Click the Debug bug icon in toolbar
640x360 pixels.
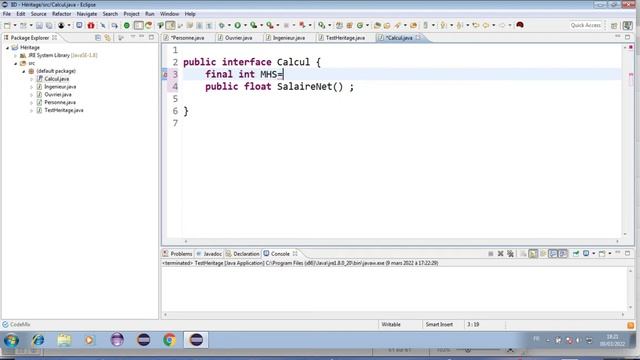[222, 25]
